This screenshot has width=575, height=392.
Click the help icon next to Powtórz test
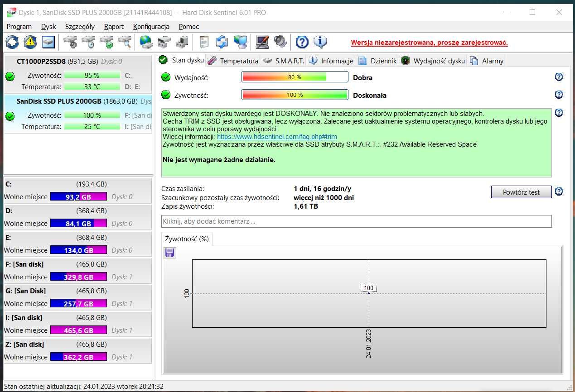point(559,191)
